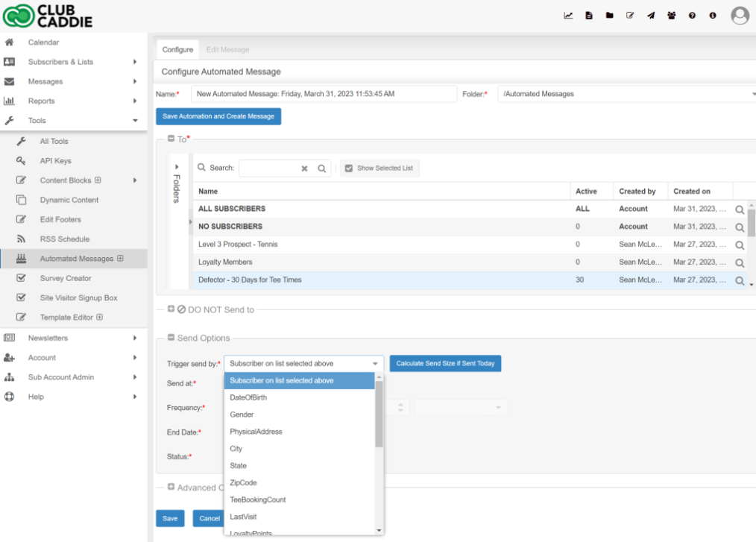
Task: Select City in trigger dropdown list
Action: (x=300, y=449)
